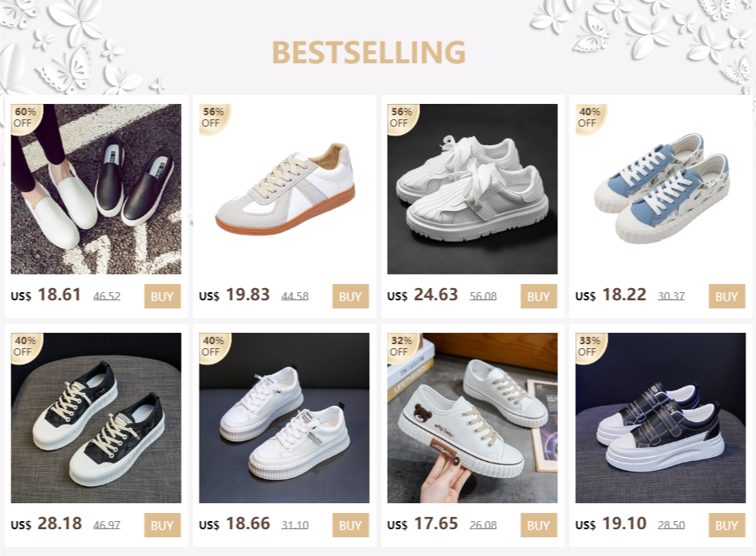Open the white shell-toe platform sneakers image
This screenshot has width=756, height=556.
click(x=472, y=189)
